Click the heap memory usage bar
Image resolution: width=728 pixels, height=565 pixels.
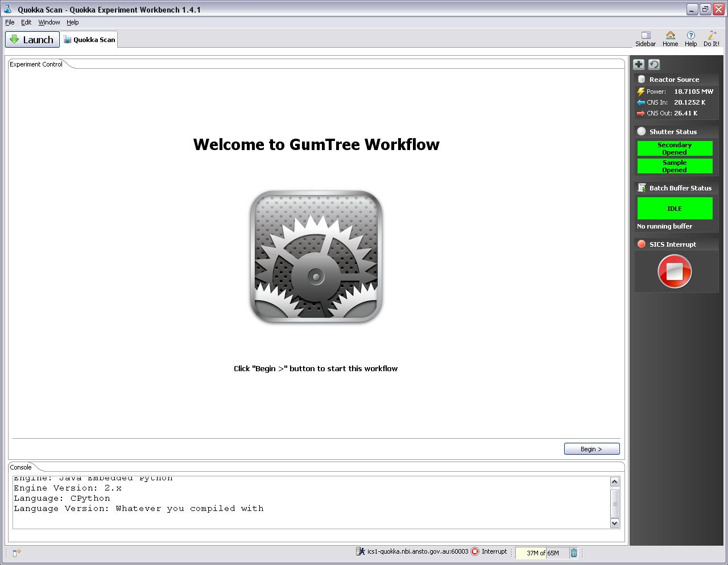tap(542, 552)
